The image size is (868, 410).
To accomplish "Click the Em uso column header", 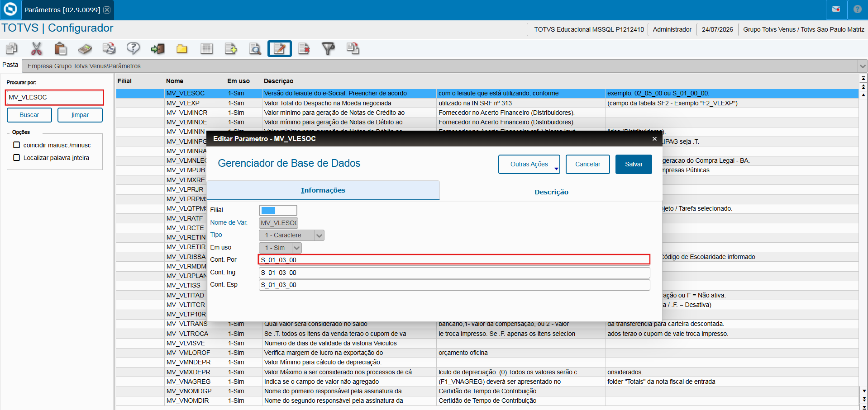I will click(238, 81).
